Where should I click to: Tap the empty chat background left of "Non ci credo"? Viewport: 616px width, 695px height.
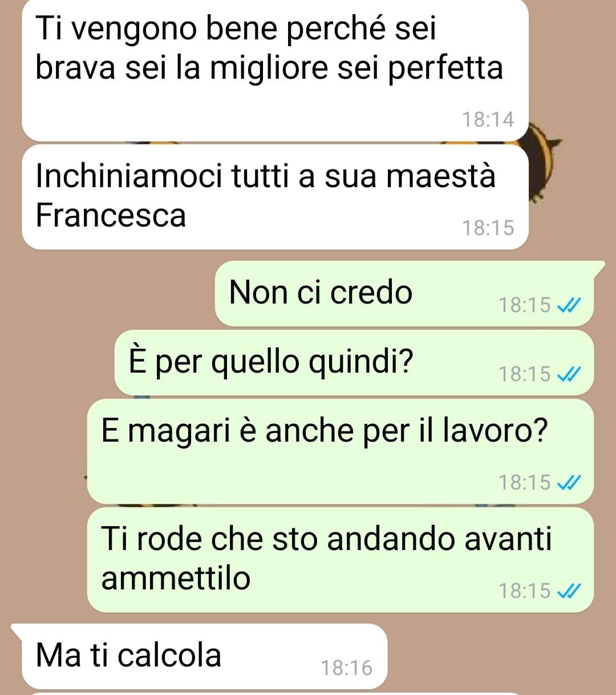pos(108,294)
